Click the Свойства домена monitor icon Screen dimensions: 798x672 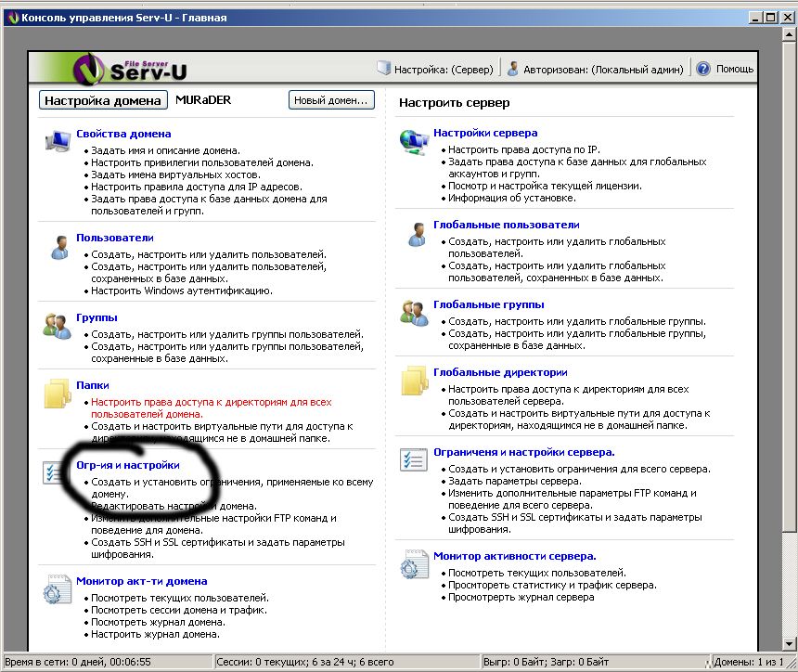tap(58, 142)
